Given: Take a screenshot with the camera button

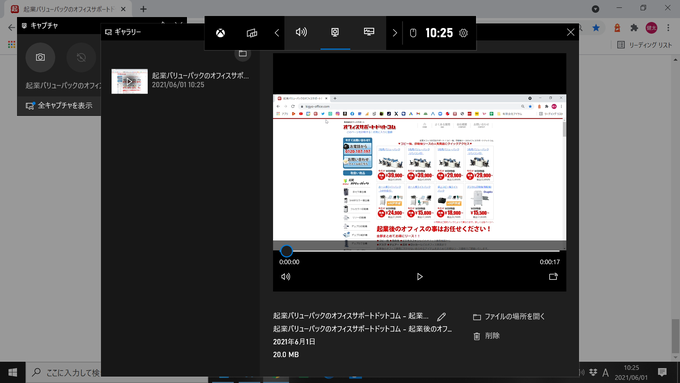Looking at the screenshot, I should pyautogui.click(x=40, y=57).
